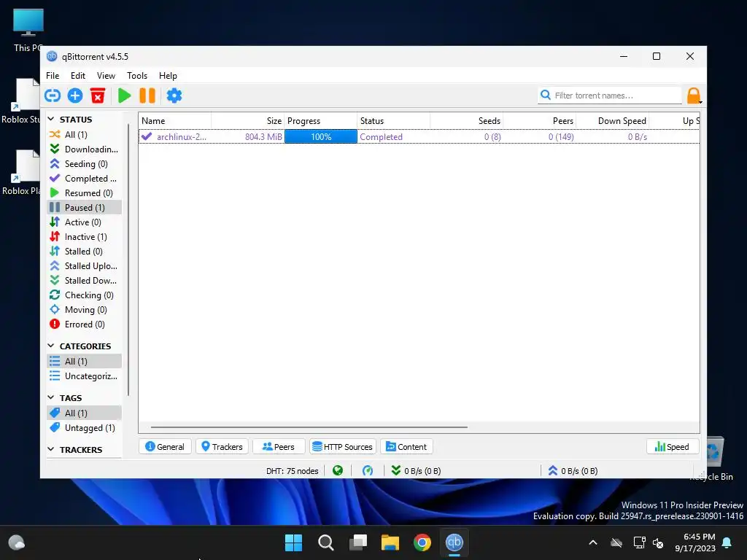The height and width of the screenshot is (560, 747).
Task: Select the Paused (1) status filter
Action: coord(84,208)
